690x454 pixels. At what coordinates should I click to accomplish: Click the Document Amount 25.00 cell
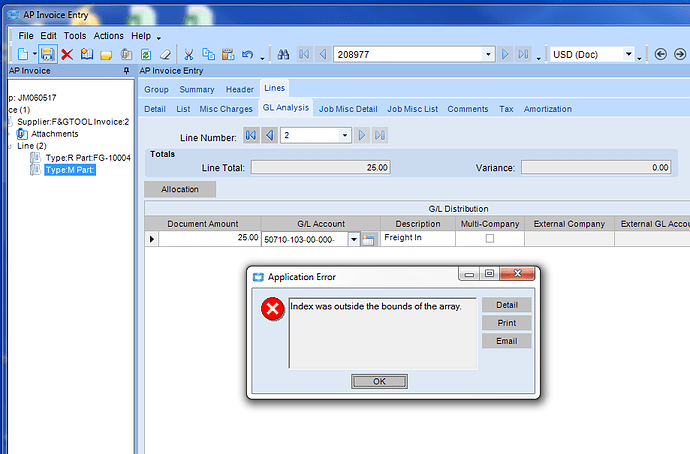click(x=209, y=238)
